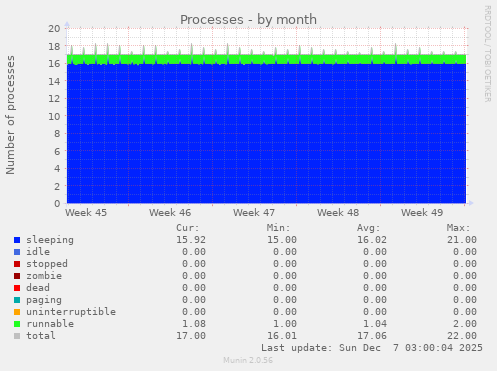Click the dark red zombie swatch
The image size is (497, 371).
[17, 276]
